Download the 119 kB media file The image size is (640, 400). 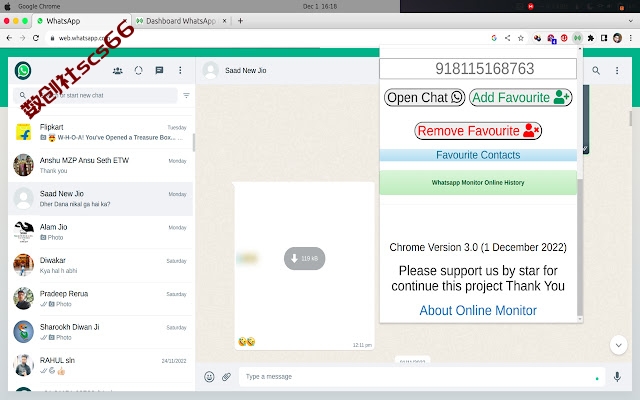pos(304,258)
